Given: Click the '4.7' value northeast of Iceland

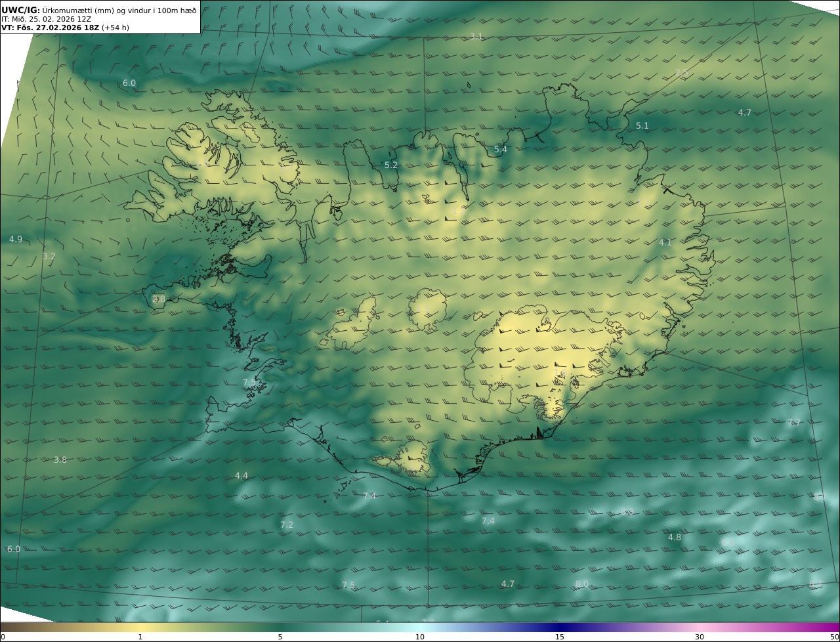Looking at the screenshot, I should [745, 113].
